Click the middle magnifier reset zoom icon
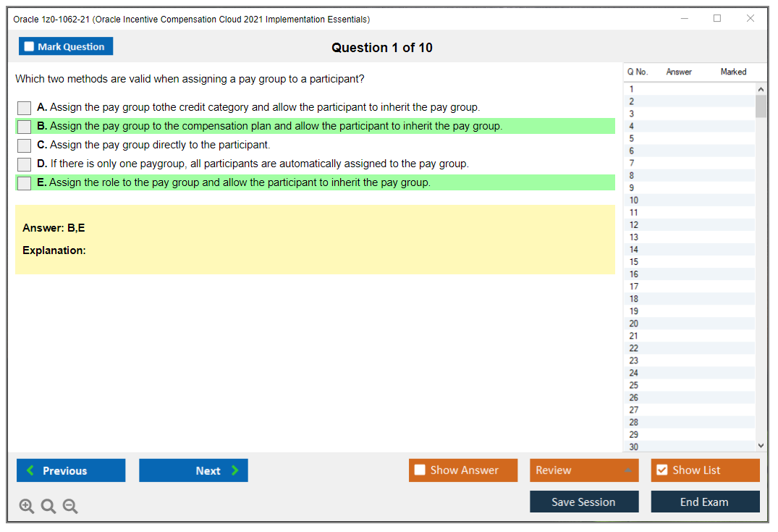Screen dimensions: 778x532 pos(48,506)
